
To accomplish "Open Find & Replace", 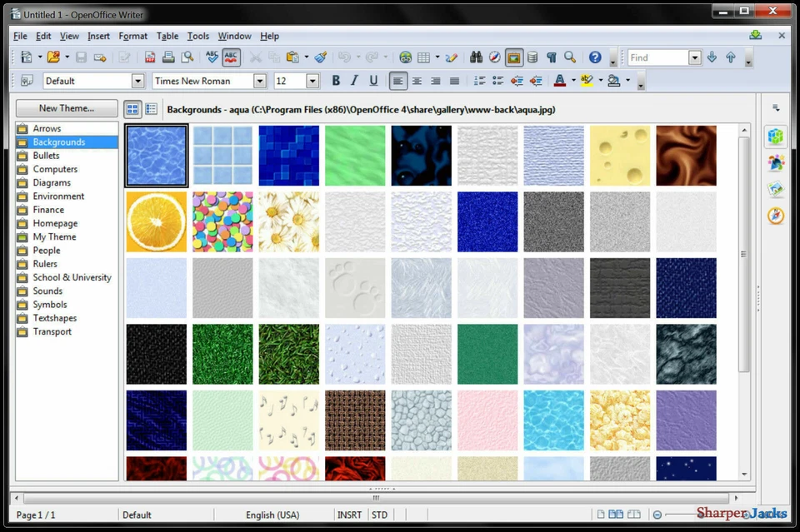I will point(476,57).
